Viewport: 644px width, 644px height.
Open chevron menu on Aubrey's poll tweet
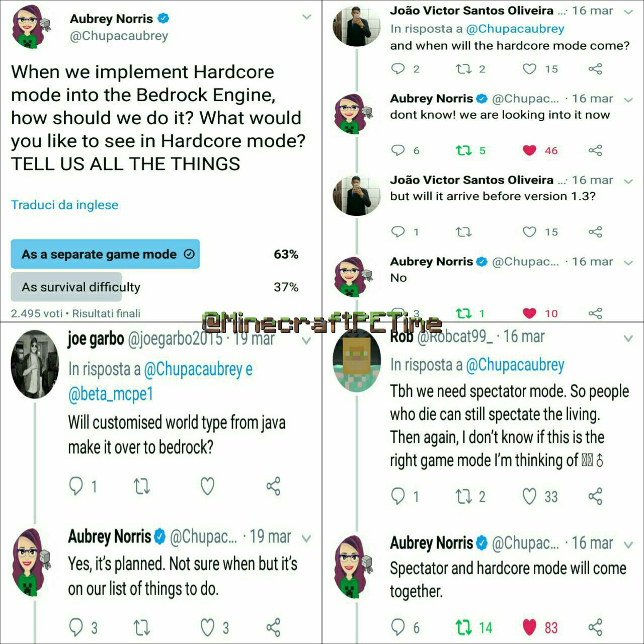coord(306,17)
